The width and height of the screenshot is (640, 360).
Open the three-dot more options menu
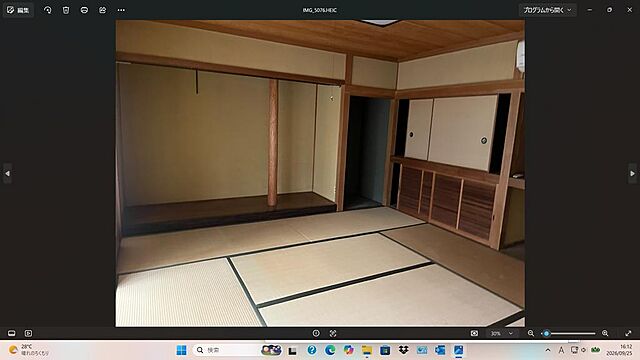121,10
